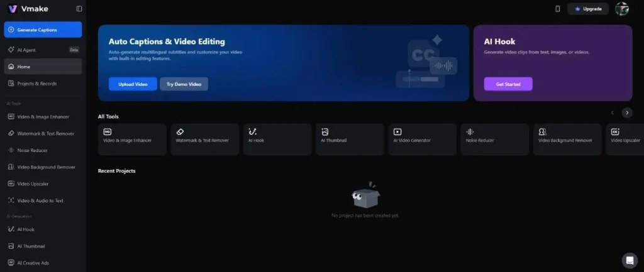Viewport: 644px width, 272px height.
Task: Open the chat support bubble icon
Action: coord(629,260)
